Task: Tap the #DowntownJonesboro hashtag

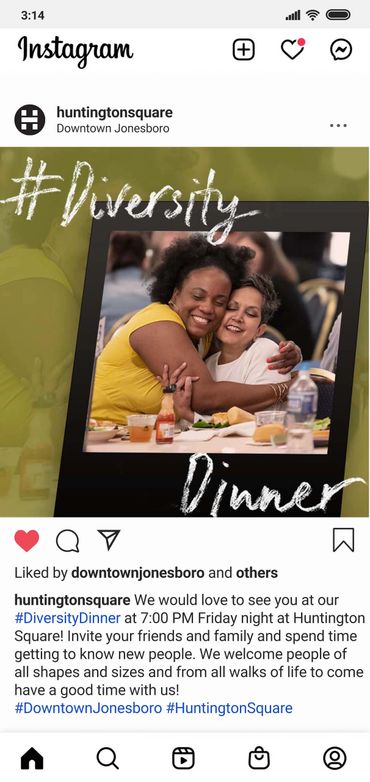Action: click(88, 708)
